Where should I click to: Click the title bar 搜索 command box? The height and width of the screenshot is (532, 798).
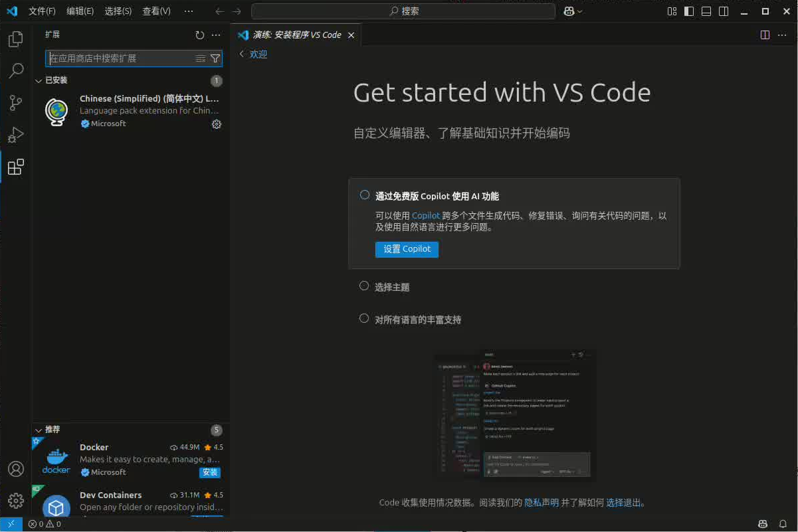(403, 11)
